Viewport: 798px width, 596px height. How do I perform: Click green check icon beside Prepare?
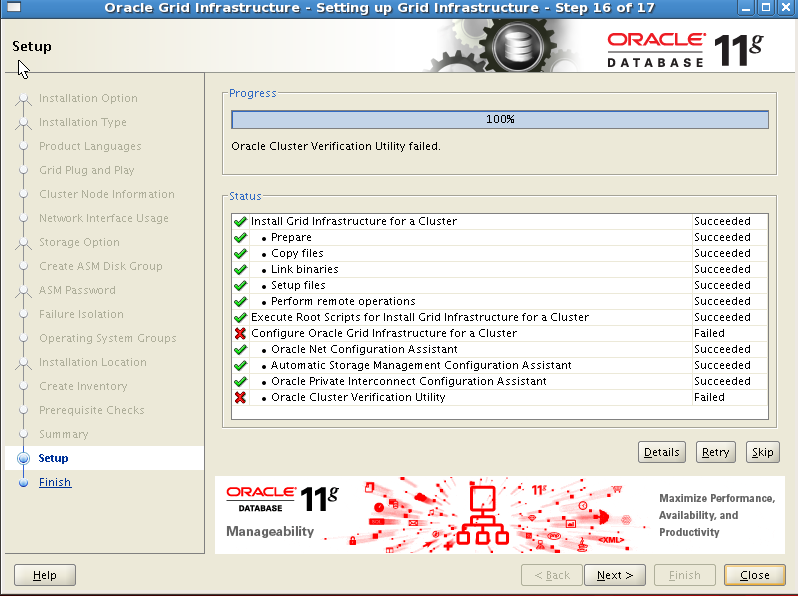point(240,237)
